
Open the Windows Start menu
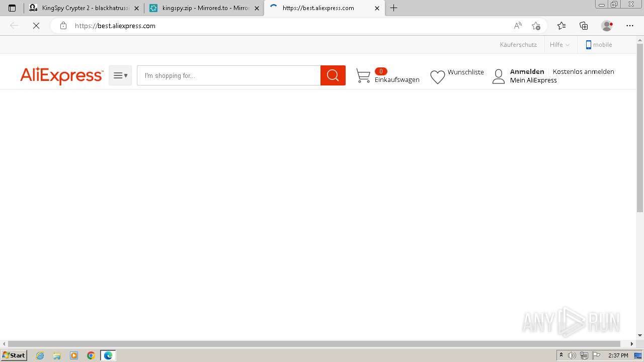[x=14, y=355]
